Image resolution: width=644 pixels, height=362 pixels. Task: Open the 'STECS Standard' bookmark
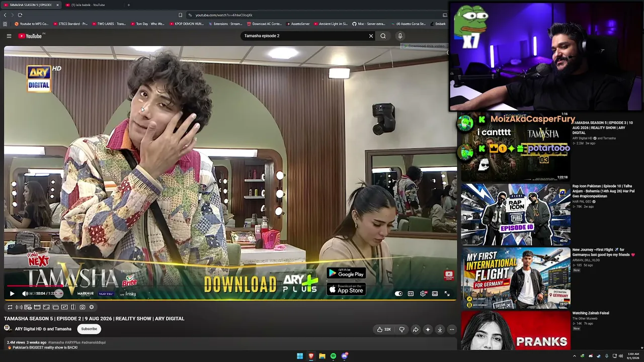[70, 24]
